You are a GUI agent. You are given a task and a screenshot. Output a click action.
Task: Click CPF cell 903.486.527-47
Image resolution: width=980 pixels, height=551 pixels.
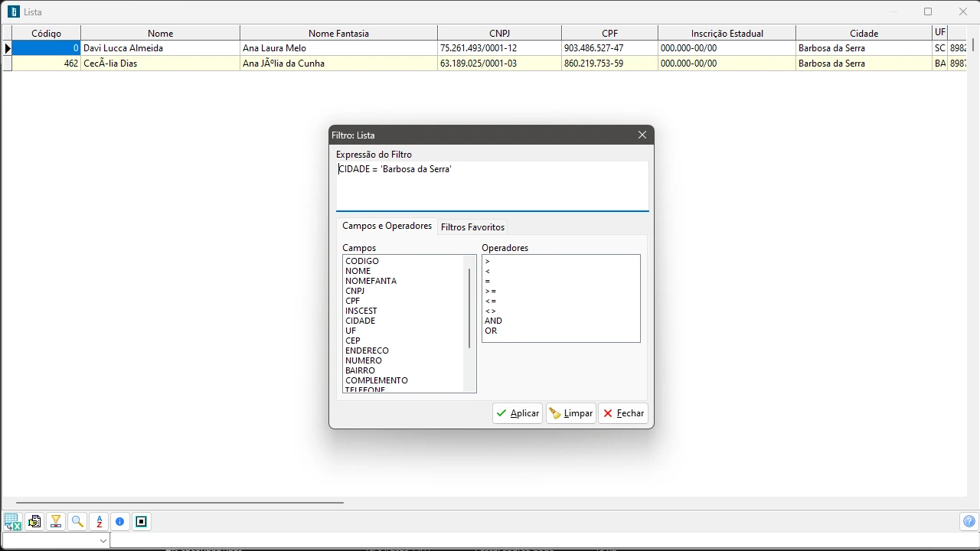(x=609, y=48)
